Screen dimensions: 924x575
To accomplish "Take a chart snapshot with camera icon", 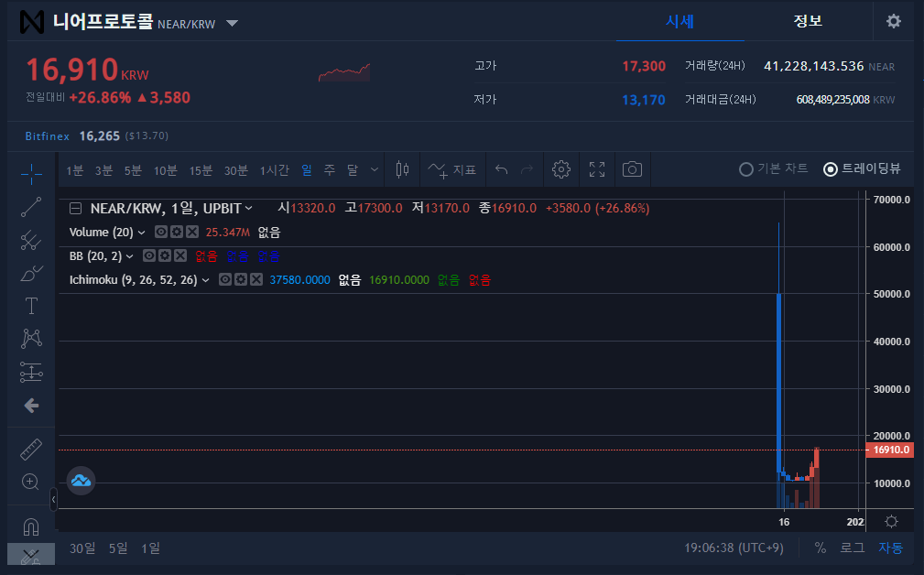I will tap(632, 169).
